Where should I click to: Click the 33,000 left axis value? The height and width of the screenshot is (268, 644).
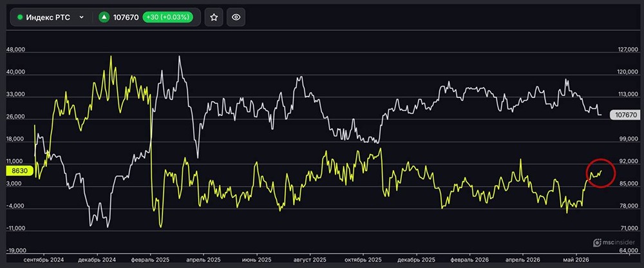[15, 94]
